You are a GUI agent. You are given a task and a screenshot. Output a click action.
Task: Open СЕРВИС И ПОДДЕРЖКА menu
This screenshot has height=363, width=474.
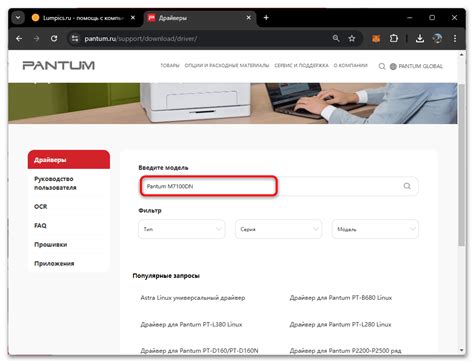[302, 66]
